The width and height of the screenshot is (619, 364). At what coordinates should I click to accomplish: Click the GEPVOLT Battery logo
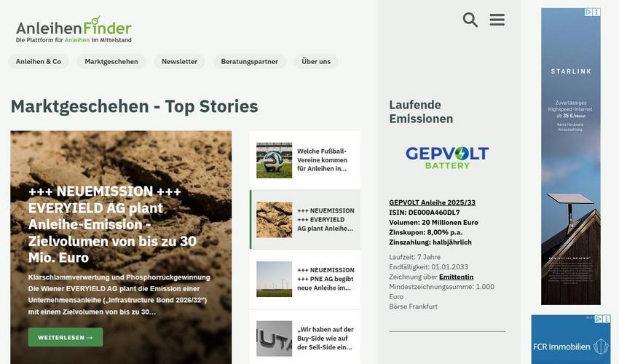click(x=447, y=158)
